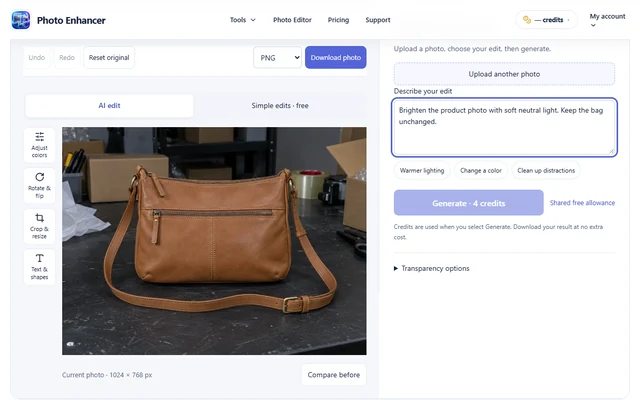
Task: Click the credits balance pill
Action: pyautogui.click(x=547, y=20)
